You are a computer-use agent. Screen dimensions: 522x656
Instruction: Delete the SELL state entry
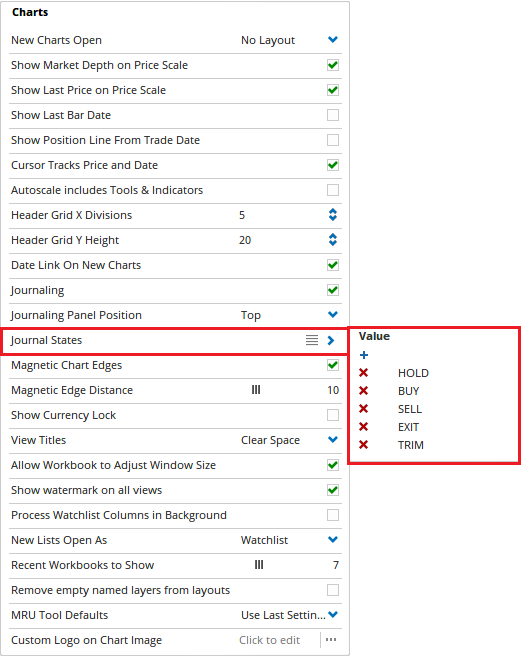point(363,409)
